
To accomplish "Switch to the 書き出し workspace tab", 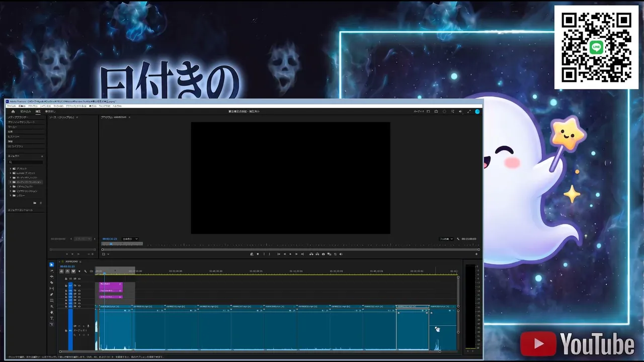I will (x=50, y=111).
